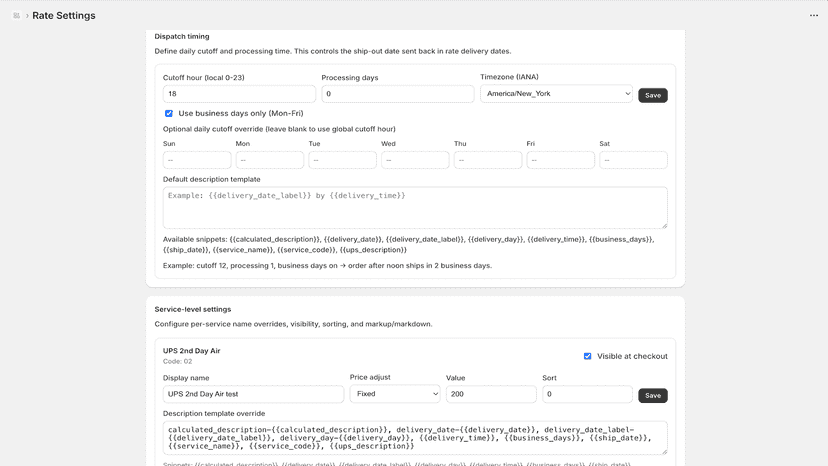Click the Example cutoff 12 hint text
The height and width of the screenshot is (466, 828).
click(x=327, y=266)
